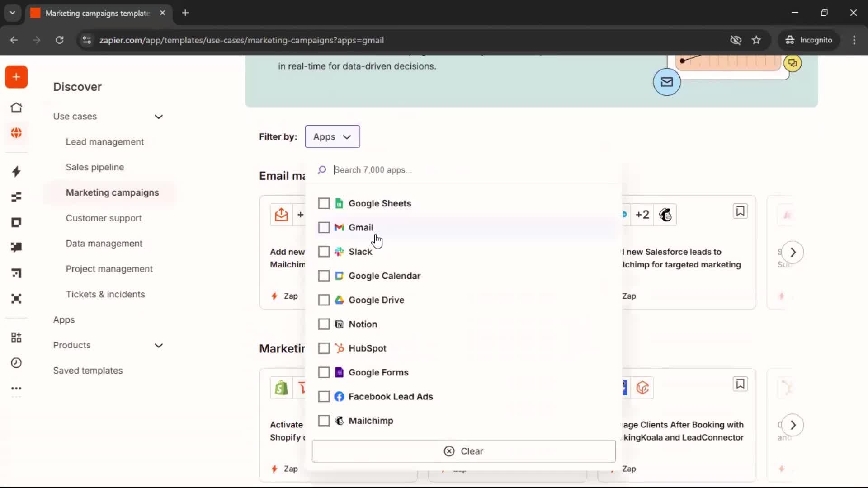Check the Google Forms checkbox
This screenshot has height=488, width=868.
coord(324,372)
